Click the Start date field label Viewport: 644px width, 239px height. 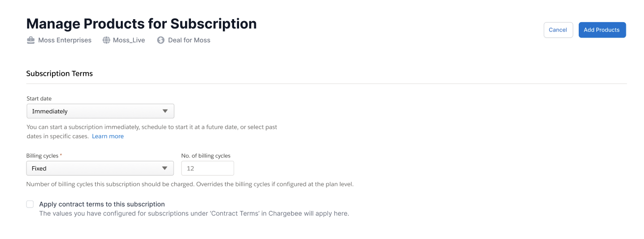[x=39, y=99]
